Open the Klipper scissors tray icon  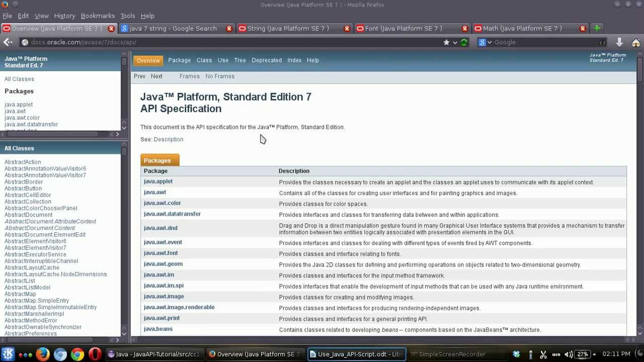click(543, 354)
